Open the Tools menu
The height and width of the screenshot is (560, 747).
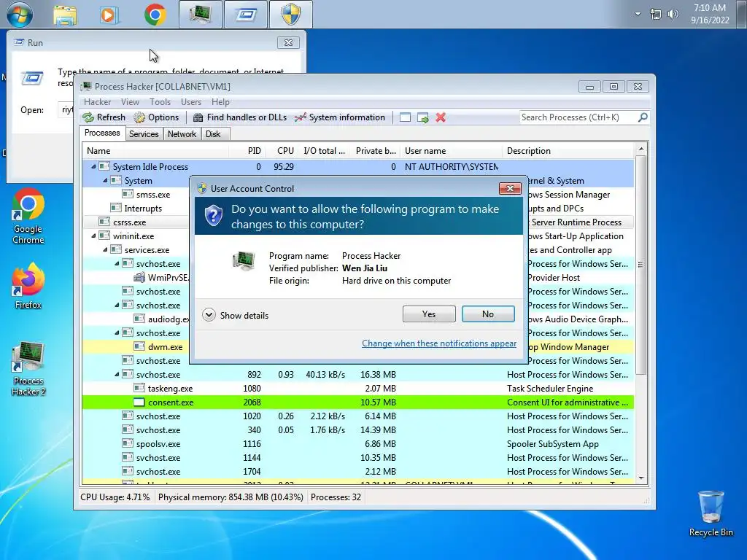pyautogui.click(x=160, y=102)
